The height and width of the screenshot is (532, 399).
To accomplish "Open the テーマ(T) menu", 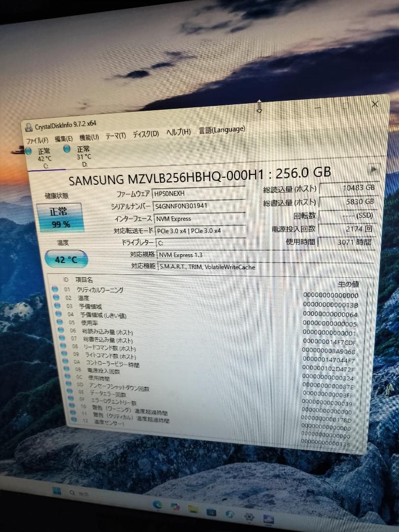I will click(114, 134).
